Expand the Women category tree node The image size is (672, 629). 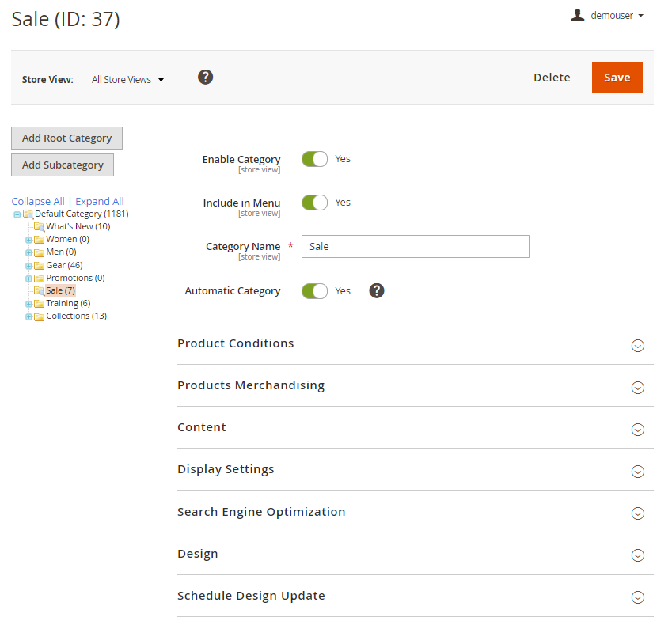pos(29,240)
